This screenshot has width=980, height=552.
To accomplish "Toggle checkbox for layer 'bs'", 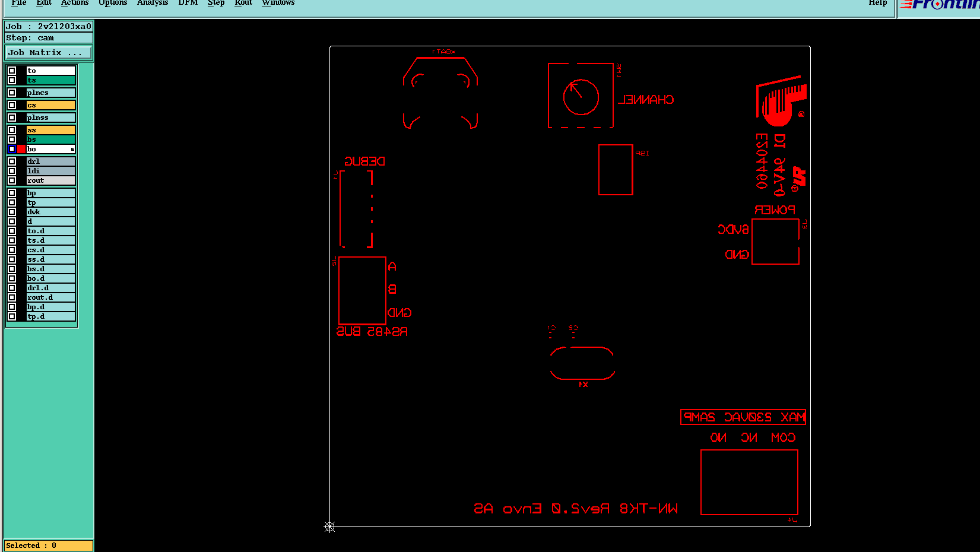I will tap(12, 139).
